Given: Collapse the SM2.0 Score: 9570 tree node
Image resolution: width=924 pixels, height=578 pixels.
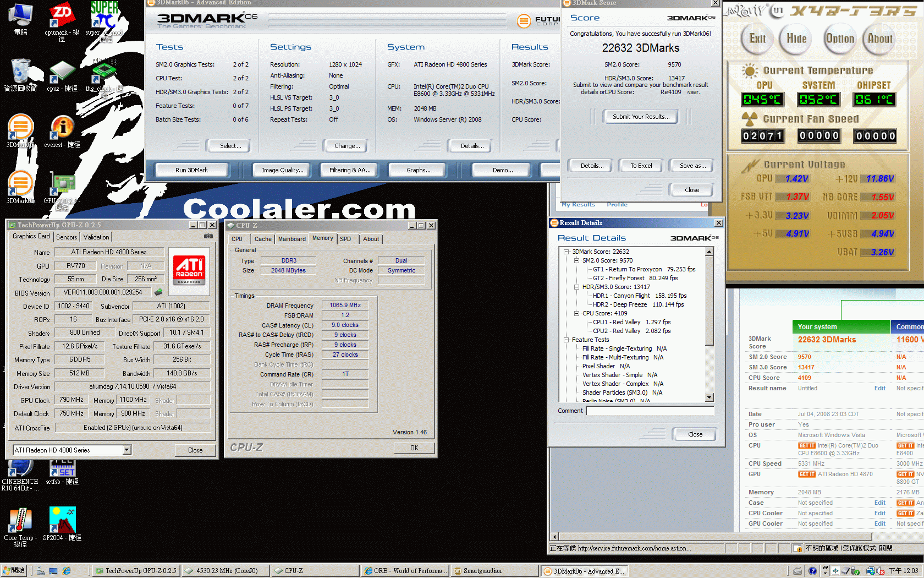Looking at the screenshot, I should pos(576,260).
